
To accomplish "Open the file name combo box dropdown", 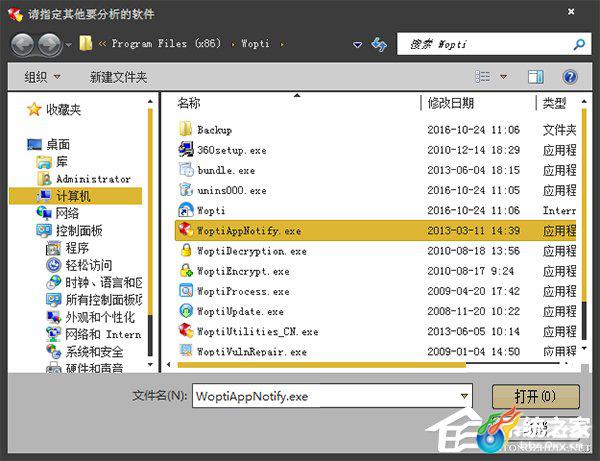I will coord(465,396).
